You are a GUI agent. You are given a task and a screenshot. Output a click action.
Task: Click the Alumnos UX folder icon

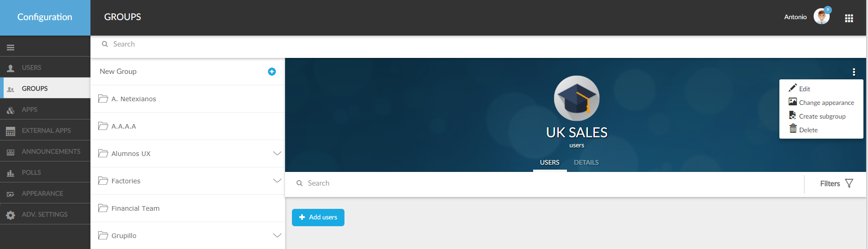click(103, 153)
